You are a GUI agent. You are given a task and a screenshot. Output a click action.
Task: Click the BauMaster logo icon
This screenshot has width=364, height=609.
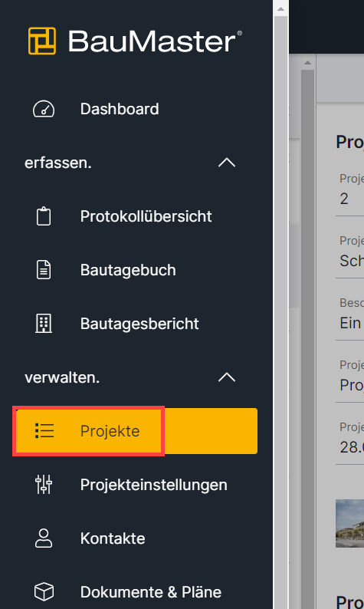pos(42,41)
